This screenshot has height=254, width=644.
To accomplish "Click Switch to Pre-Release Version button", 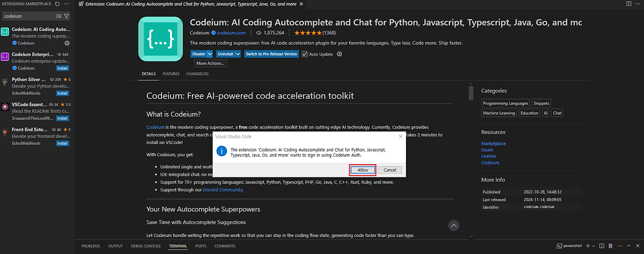I will (x=271, y=54).
